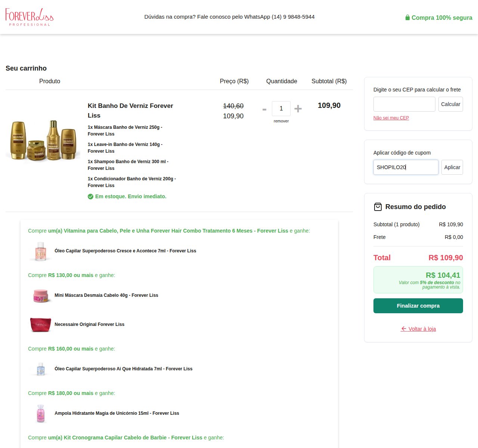Select 'Óleo Capilar Superpoderoso Ai Que Hidratada' text
This screenshot has width=478, height=448.
[x=124, y=369]
